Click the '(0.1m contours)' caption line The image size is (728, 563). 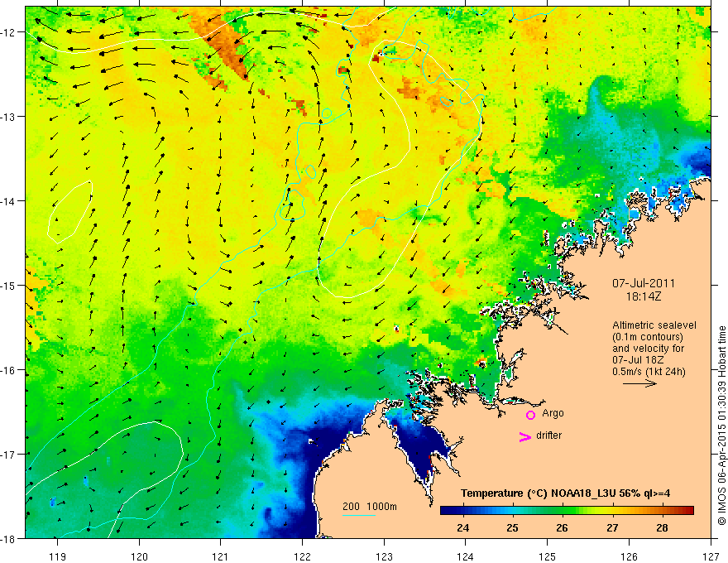click(648, 337)
